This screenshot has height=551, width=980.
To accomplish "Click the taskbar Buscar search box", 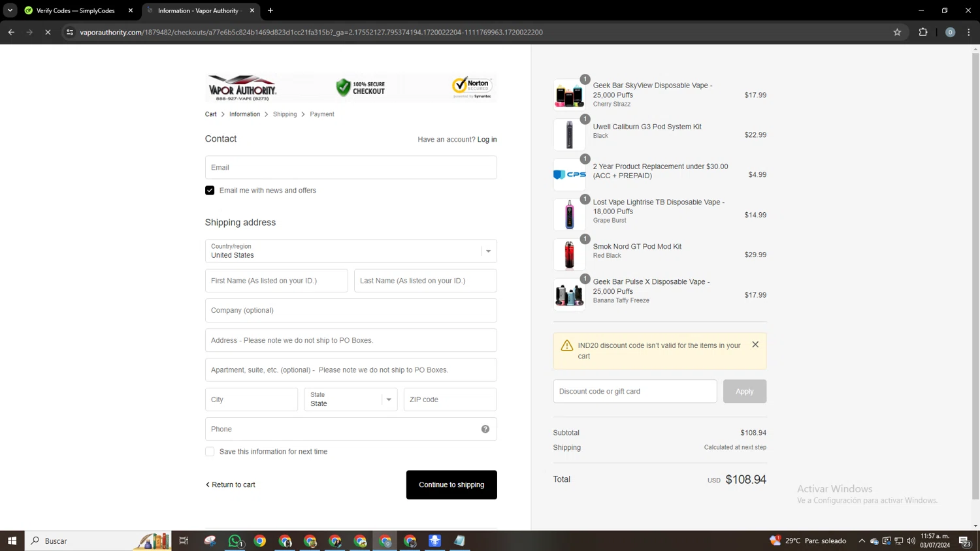I will (98, 541).
